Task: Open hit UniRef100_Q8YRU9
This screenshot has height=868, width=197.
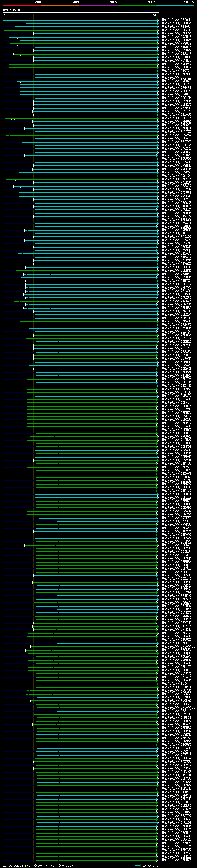Action: pyautogui.click(x=176, y=108)
